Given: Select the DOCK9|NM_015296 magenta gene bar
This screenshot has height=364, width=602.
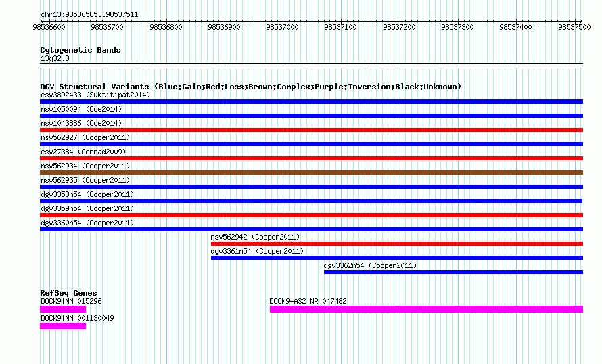Looking at the screenshot, I should 63,309.
